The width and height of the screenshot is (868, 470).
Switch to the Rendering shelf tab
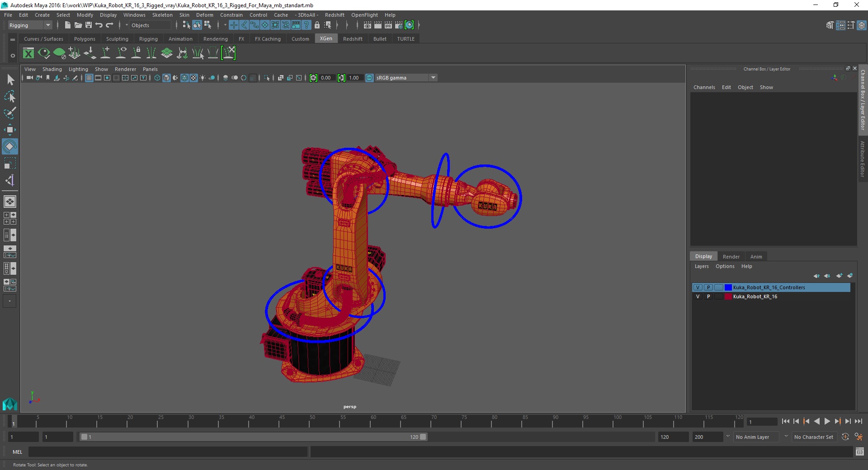point(216,39)
